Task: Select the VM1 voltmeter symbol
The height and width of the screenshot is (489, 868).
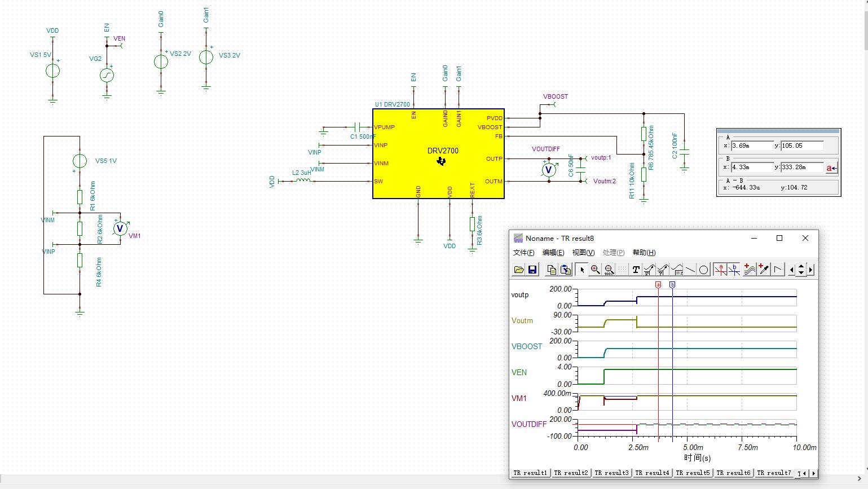Action: click(120, 228)
